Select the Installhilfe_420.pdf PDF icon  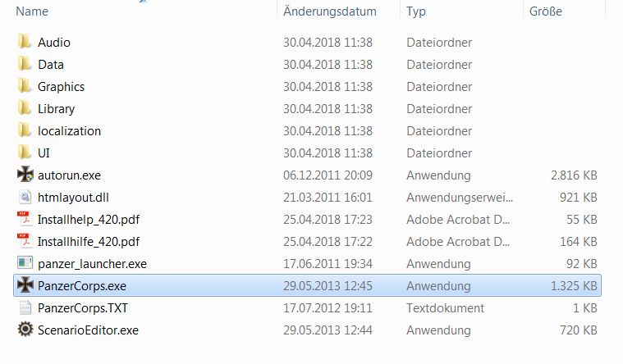pos(25,241)
